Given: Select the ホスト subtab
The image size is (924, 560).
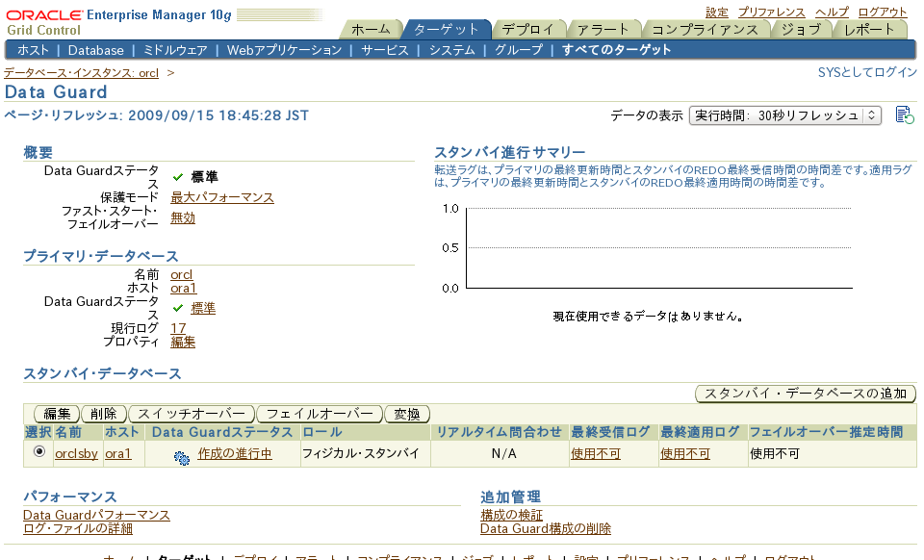Looking at the screenshot, I should tap(33, 50).
